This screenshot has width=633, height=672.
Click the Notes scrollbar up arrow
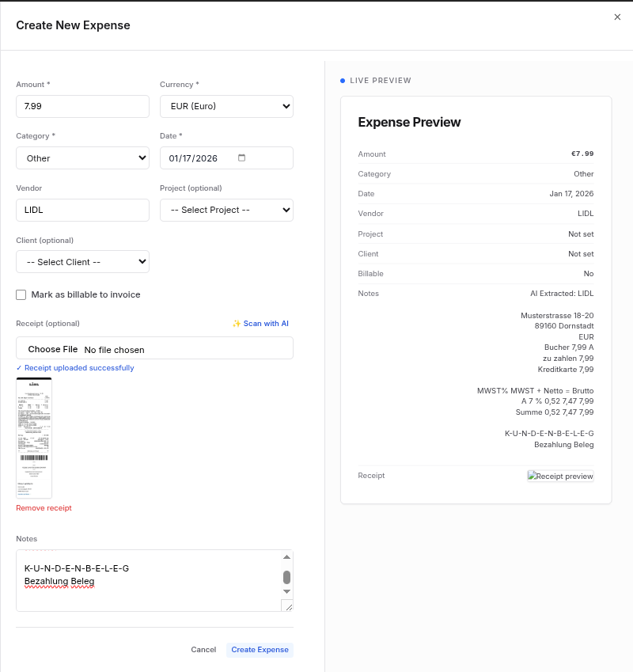287,557
